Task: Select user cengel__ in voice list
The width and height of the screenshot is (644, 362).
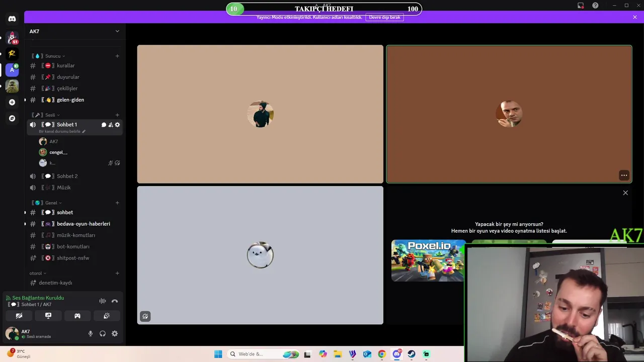Action: [x=79, y=152]
